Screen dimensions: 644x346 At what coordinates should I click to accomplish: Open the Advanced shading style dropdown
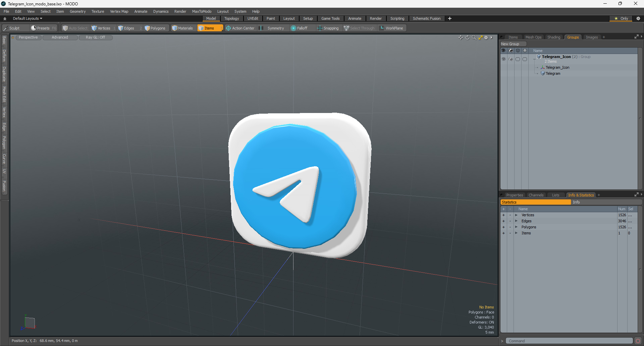pos(60,38)
